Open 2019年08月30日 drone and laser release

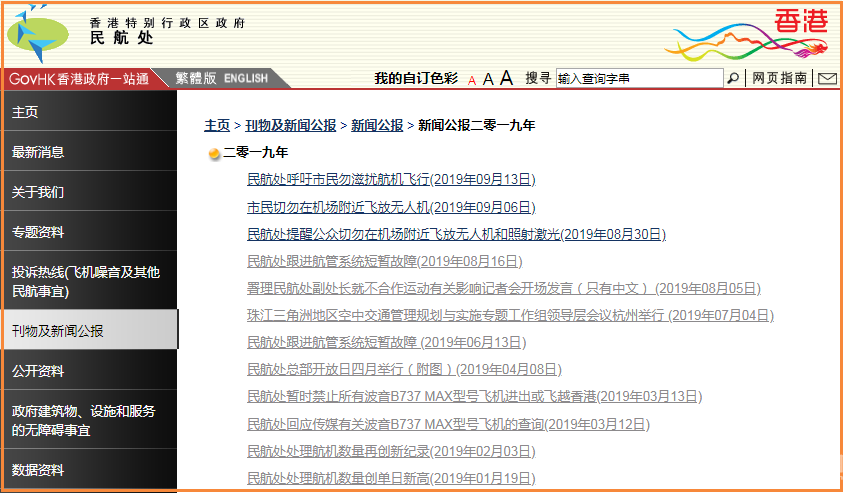coord(456,234)
